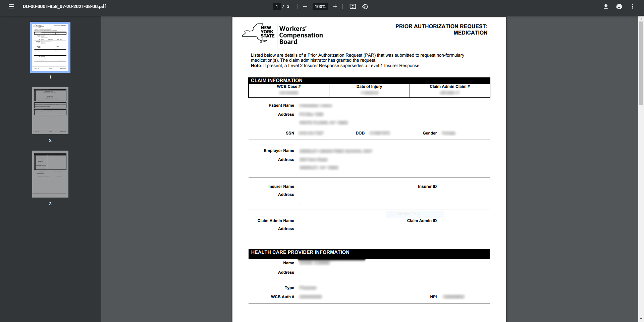Click the zoom out minus icon

[x=305, y=6]
